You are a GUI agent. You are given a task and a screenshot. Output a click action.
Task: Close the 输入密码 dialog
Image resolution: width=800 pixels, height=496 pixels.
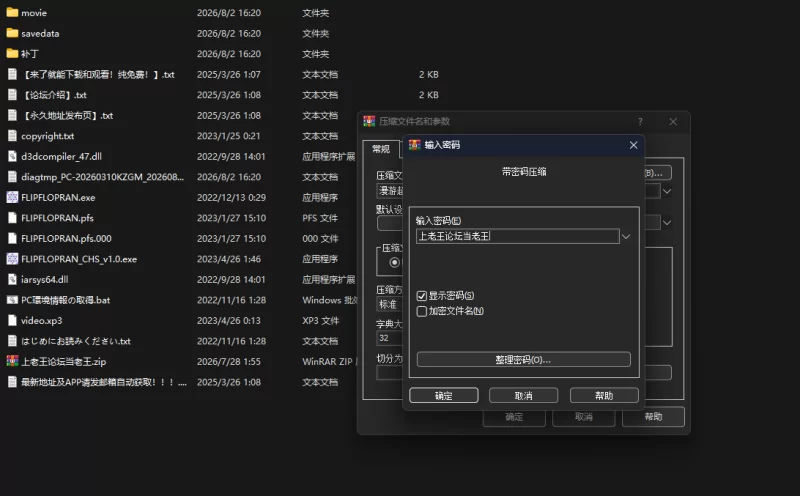pos(633,145)
